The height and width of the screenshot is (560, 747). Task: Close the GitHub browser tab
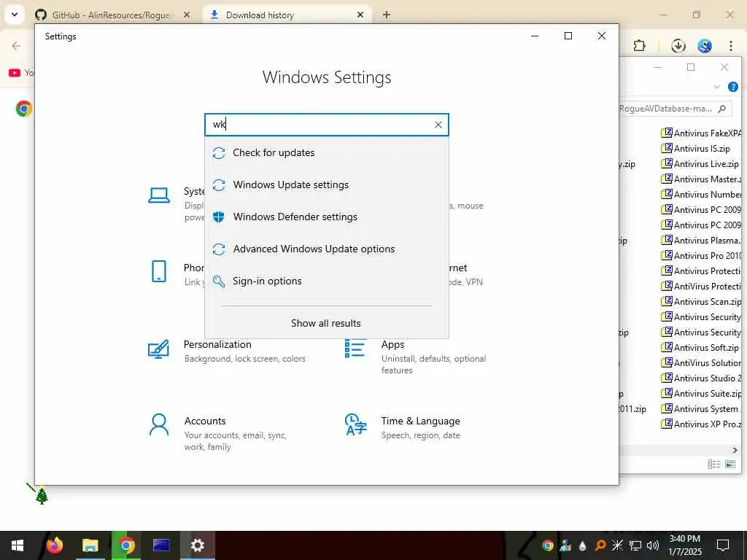coord(187,15)
